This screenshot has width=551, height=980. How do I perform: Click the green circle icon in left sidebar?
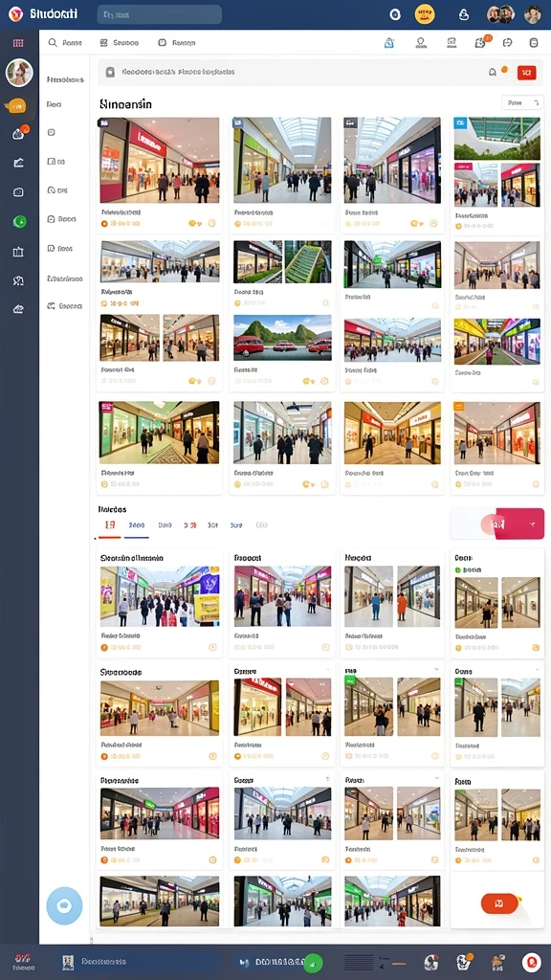(19, 221)
